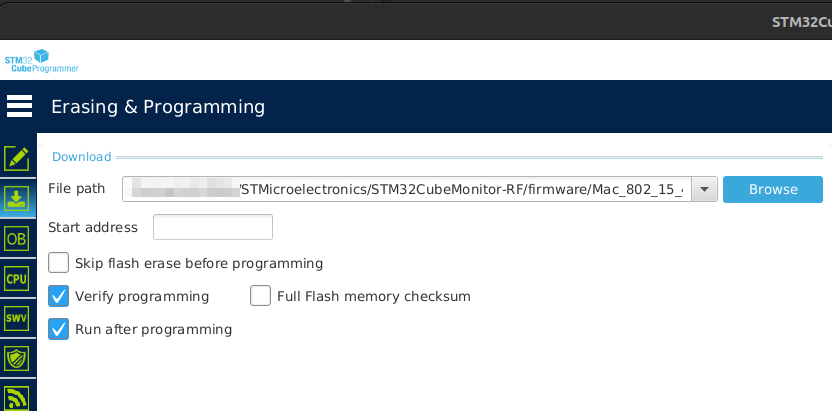The height and width of the screenshot is (411, 832).
Task: Open the Option Bytes (OB) panel
Action: 17,239
